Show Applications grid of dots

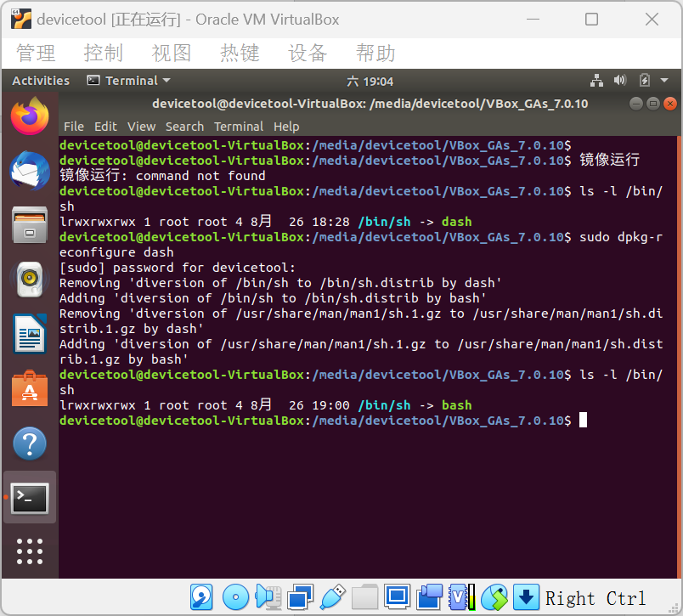30,551
